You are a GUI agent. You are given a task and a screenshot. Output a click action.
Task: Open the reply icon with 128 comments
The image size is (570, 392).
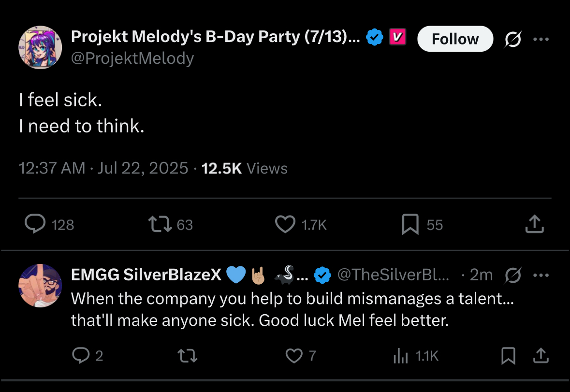click(35, 223)
